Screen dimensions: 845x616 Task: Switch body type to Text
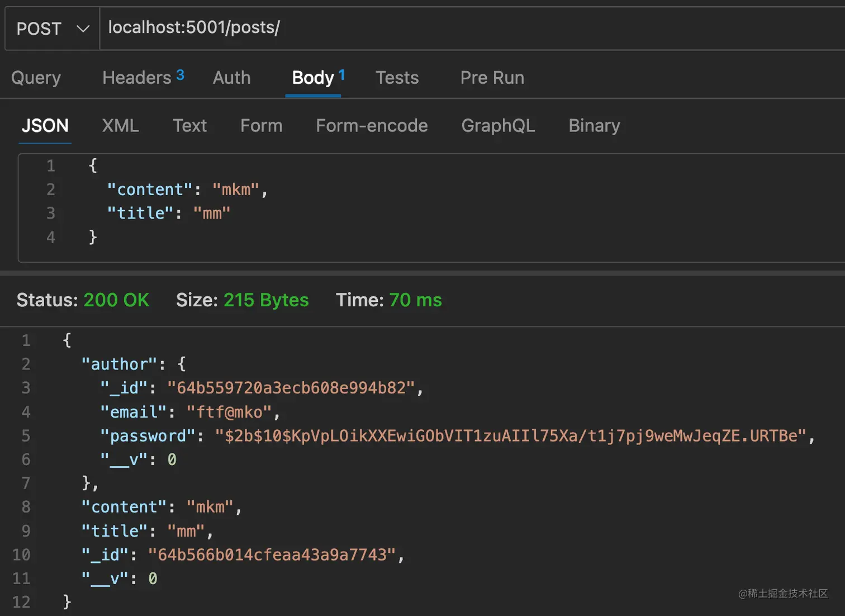pyautogui.click(x=189, y=126)
